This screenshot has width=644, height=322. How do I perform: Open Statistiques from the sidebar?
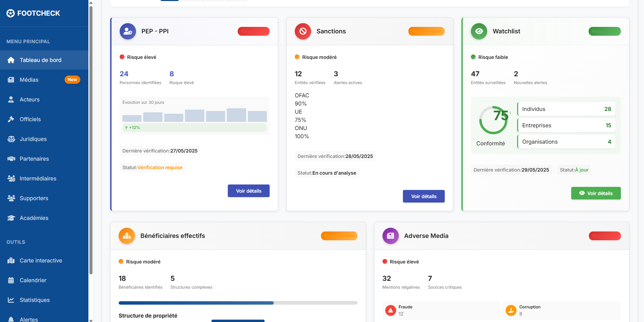pos(35,300)
